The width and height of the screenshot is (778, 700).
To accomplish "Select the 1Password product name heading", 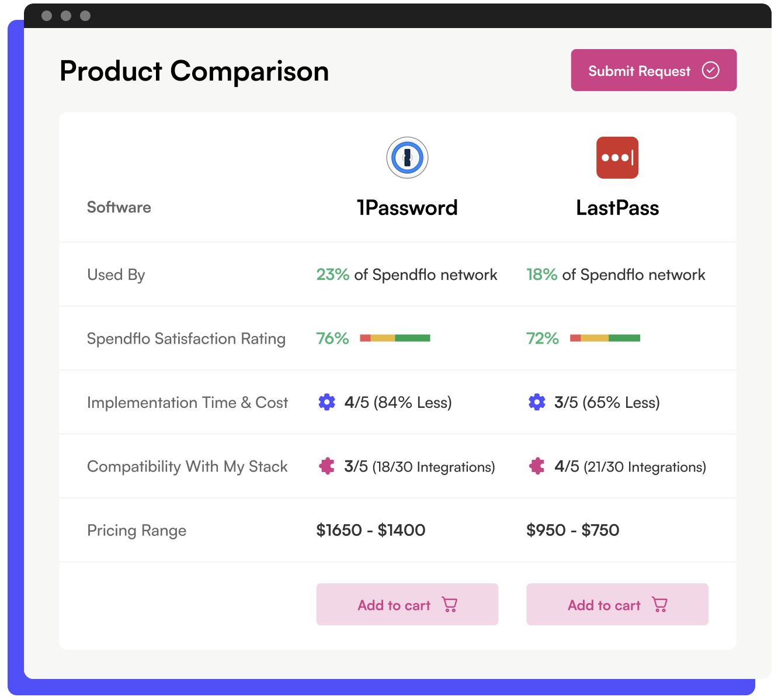I will tap(407, 208).
